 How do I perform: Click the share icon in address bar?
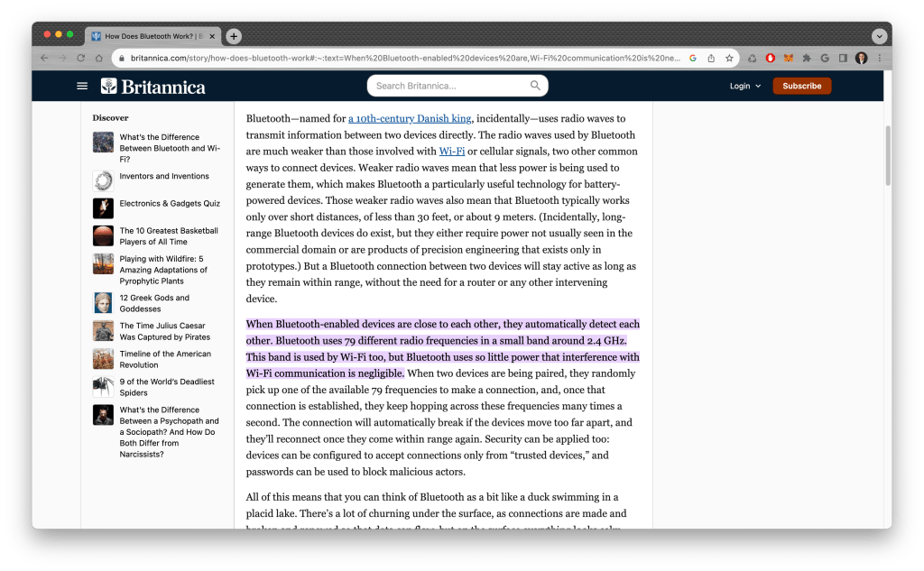pos(711,58)
